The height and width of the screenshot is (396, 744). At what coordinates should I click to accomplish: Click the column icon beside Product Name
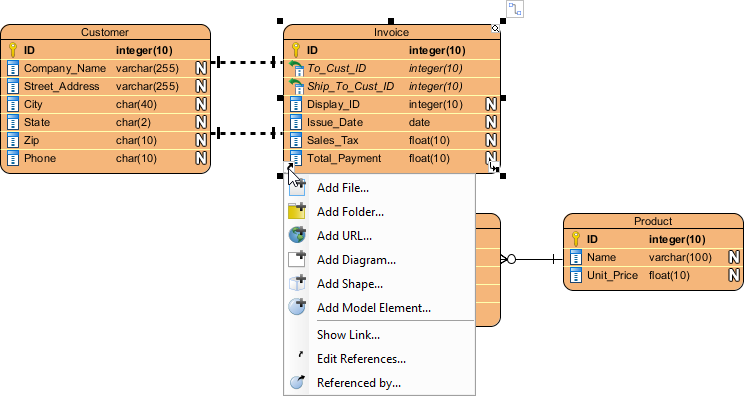click(576, 258)
